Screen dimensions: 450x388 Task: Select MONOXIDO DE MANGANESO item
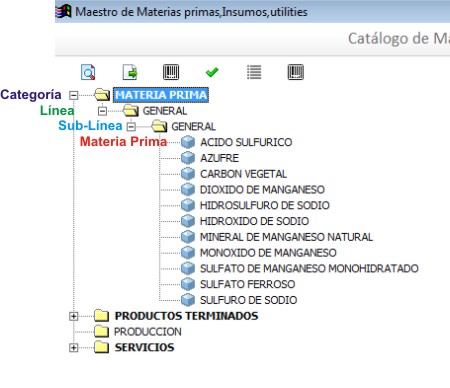268,252
